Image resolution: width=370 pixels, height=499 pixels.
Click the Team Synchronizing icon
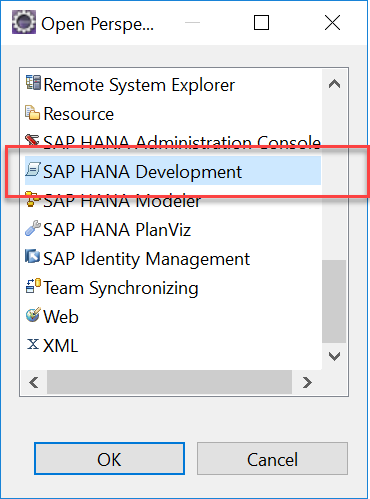(x=33, y=286)
